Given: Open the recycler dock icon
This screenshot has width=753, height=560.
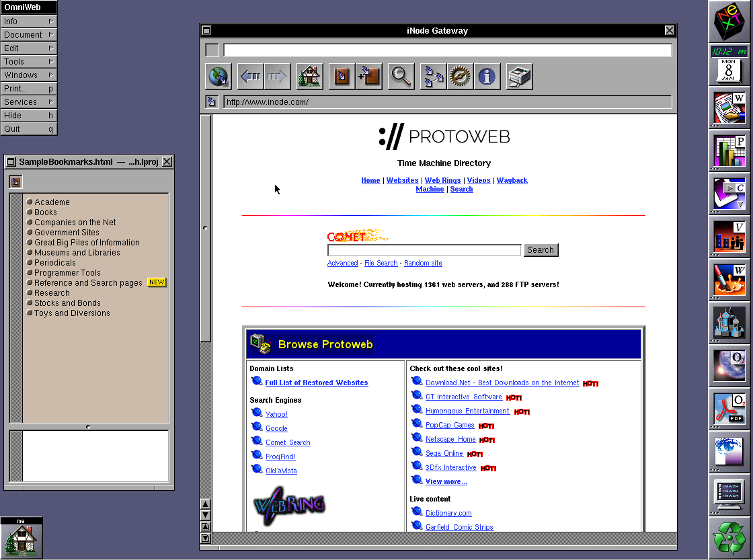Looking at the screenshot, I should (x=729, y=538).
